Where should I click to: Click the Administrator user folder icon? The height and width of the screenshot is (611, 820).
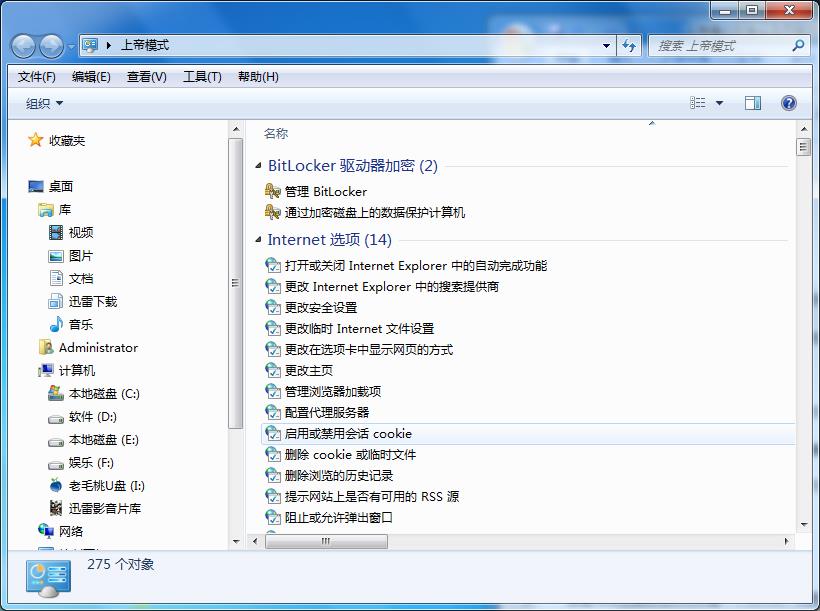pos(46,347)
